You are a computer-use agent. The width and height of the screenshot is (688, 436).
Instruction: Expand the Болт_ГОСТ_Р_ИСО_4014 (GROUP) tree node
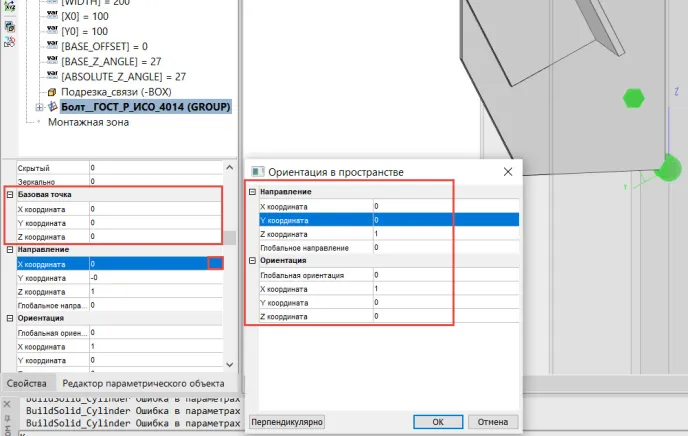coord(40,106)
